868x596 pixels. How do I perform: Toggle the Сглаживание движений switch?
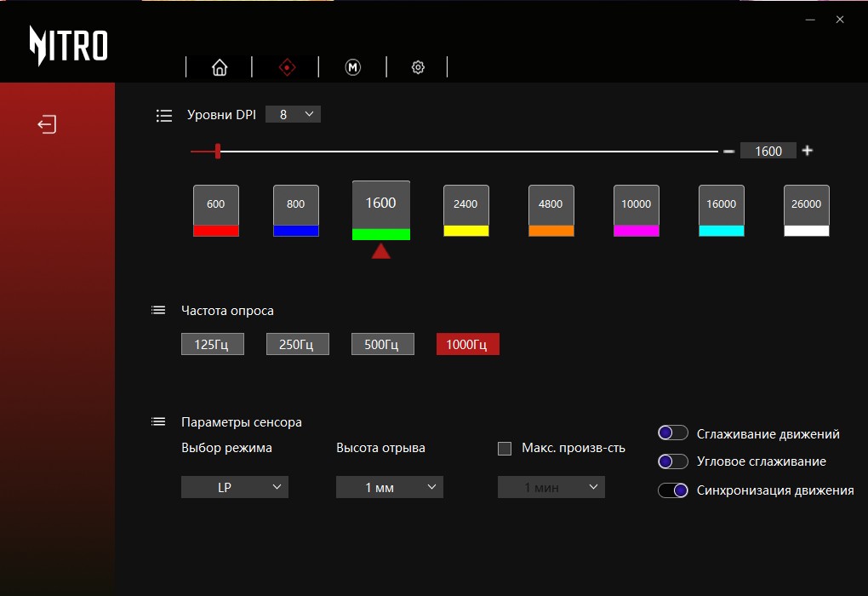(x=672, y=433)
